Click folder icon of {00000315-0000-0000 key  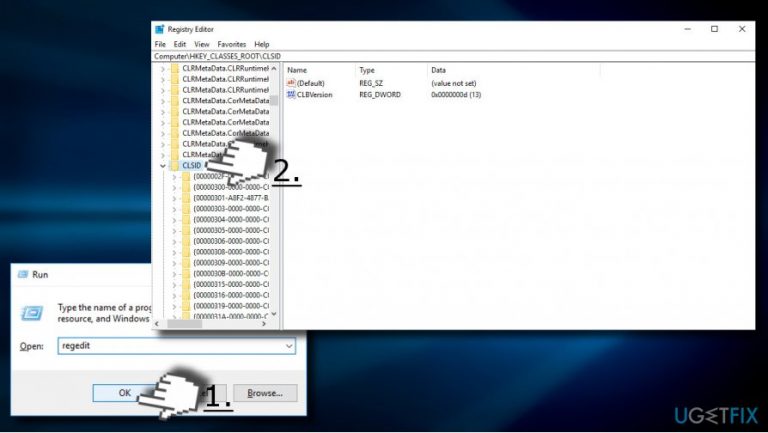[186, 284]
